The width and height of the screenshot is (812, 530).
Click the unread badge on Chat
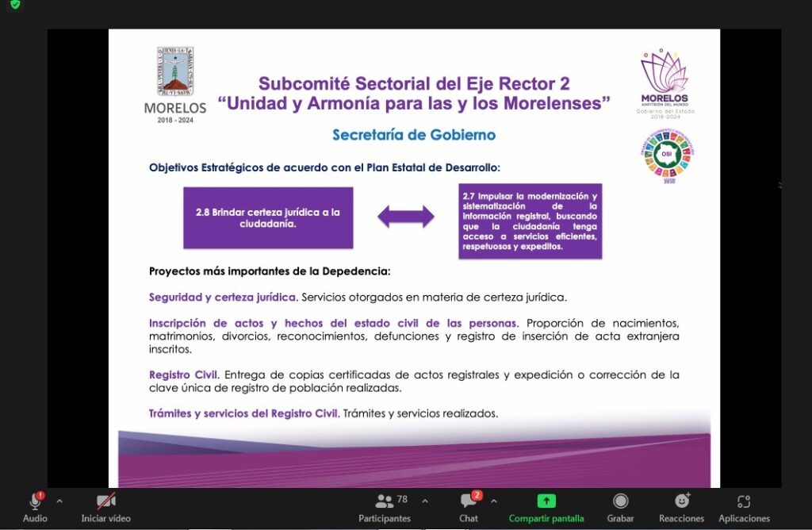pos(477,495)
